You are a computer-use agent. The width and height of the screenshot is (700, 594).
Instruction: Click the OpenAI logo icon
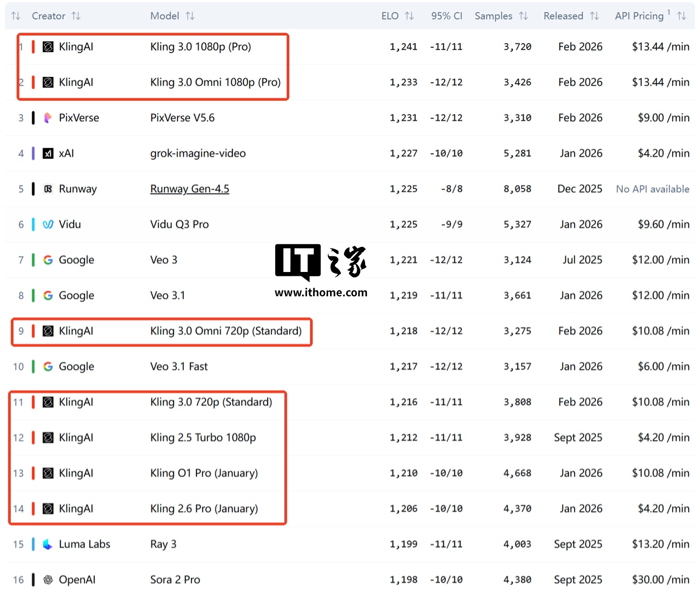(x=48, y=579)
